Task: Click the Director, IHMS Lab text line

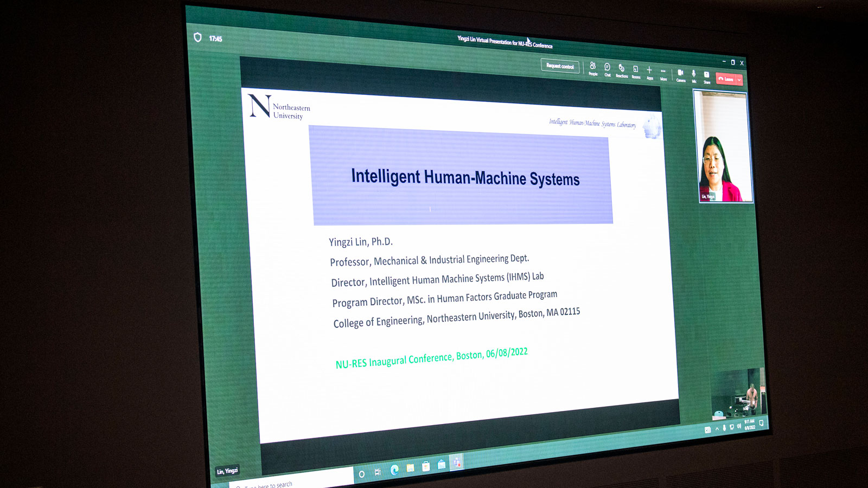Action: (437, 279)
